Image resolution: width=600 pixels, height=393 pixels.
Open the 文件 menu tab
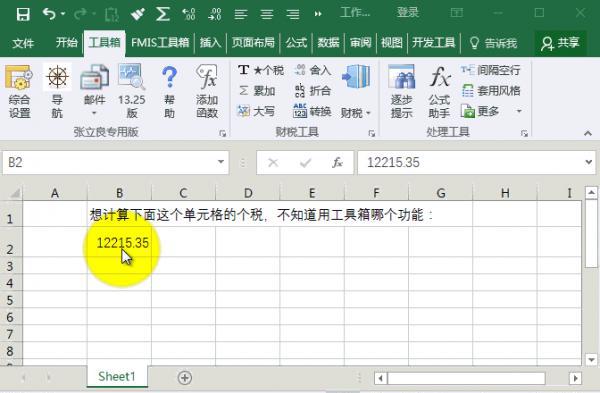pyautogui.click(x=23, y=43)
